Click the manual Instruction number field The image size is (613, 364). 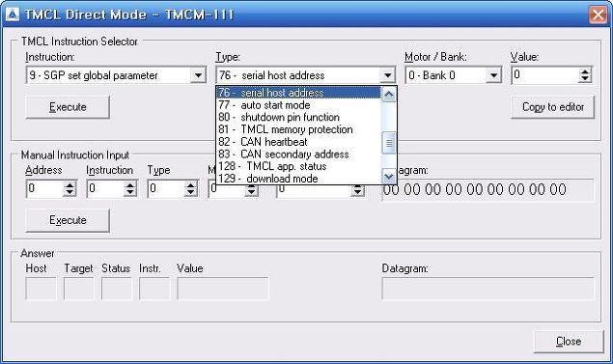pyautogui.click(x=105, y=189)
